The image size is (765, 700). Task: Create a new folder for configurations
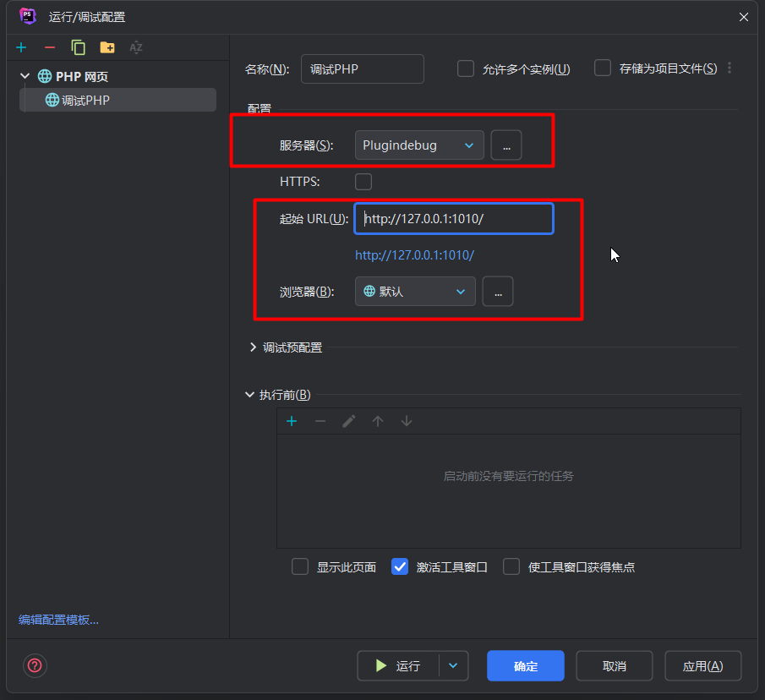click(x=105, y=47)
